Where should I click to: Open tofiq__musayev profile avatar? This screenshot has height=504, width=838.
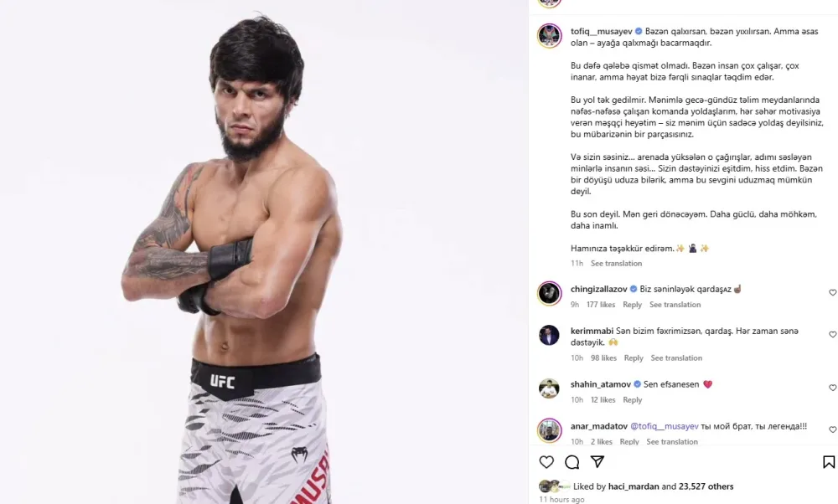pyautogui.click(x=549, y=36)
